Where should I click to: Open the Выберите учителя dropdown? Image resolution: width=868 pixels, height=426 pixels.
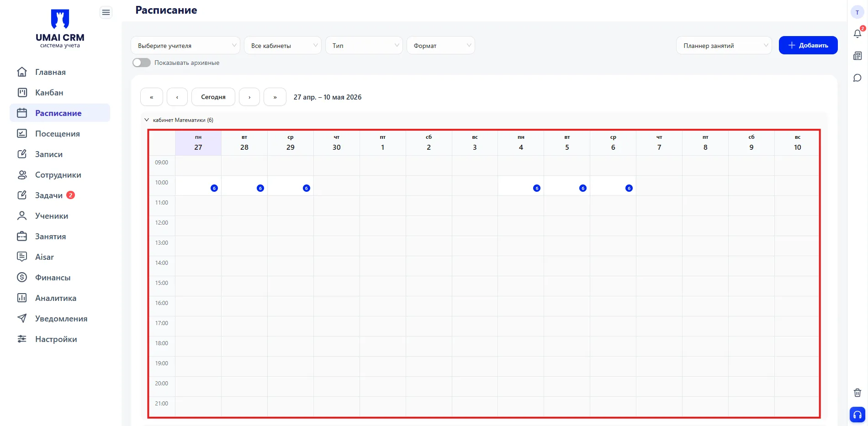185,45
